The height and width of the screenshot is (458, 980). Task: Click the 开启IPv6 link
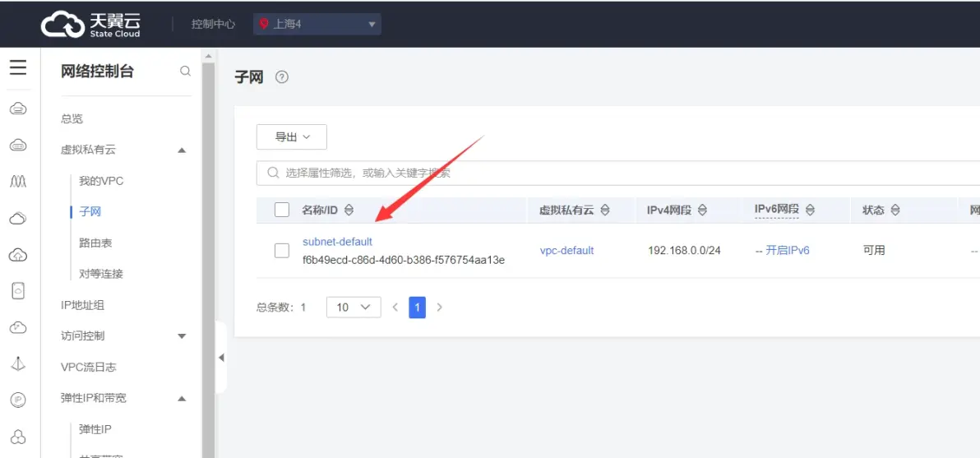[788, 251]
